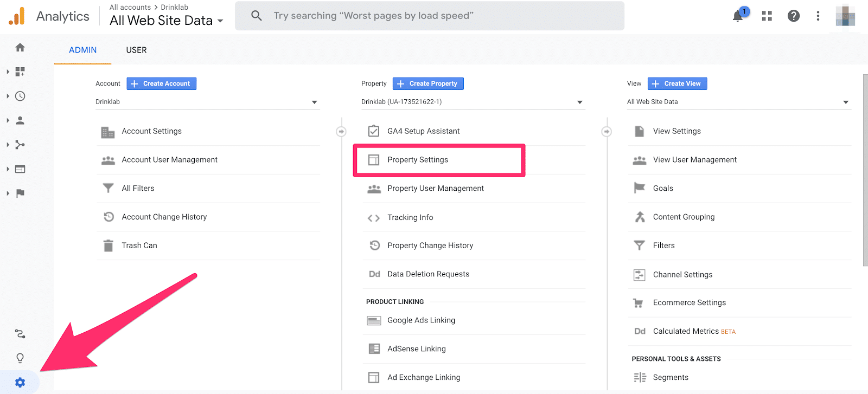Open the All Web Site Data view dropdown
868x394 pixels.
[x=739, y=102]
